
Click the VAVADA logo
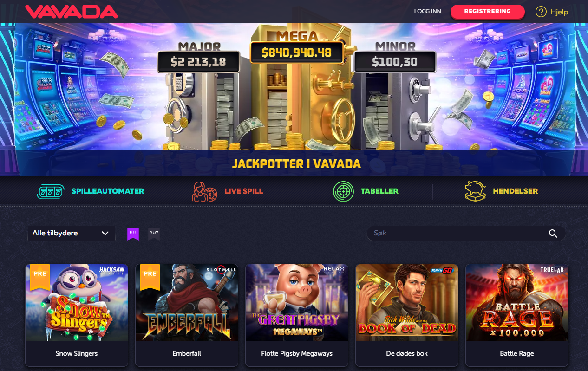click(x=71, y=12)
